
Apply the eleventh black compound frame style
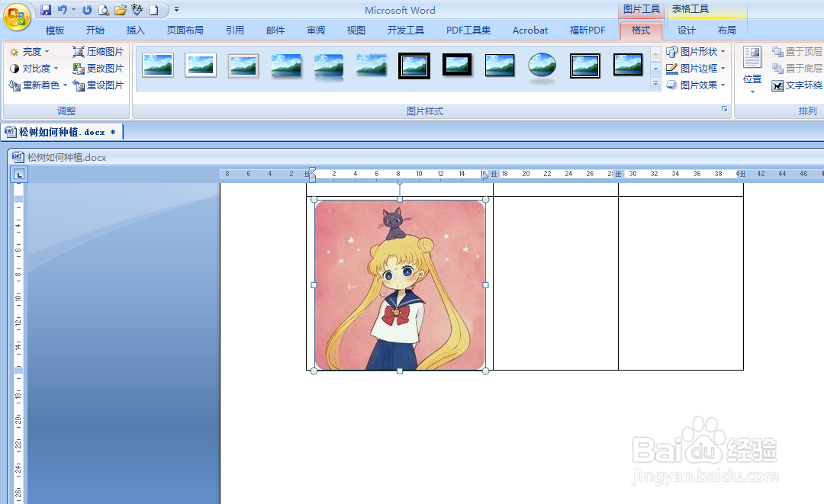[585, 66]
